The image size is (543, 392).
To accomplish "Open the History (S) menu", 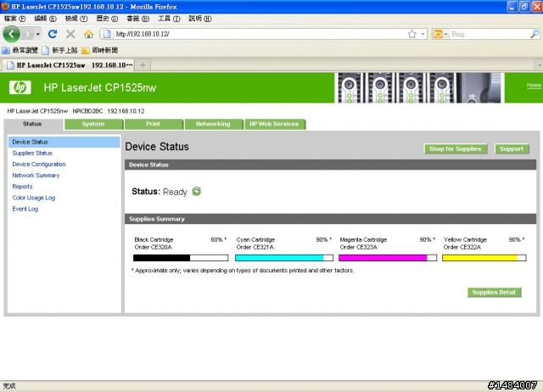I will click(107, 19).
